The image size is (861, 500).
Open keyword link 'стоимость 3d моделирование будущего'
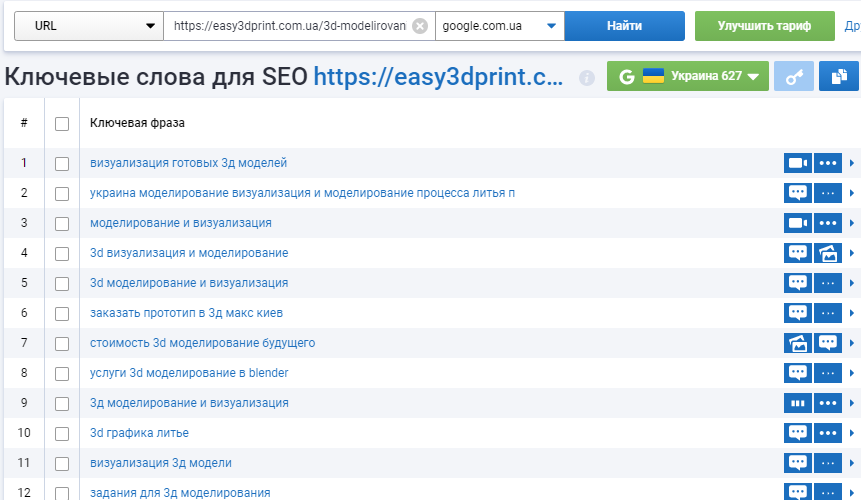(203, 343)
